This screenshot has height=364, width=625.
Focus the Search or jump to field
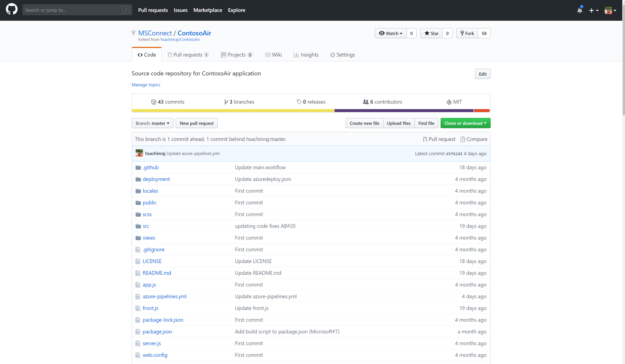tap(77, 10)
